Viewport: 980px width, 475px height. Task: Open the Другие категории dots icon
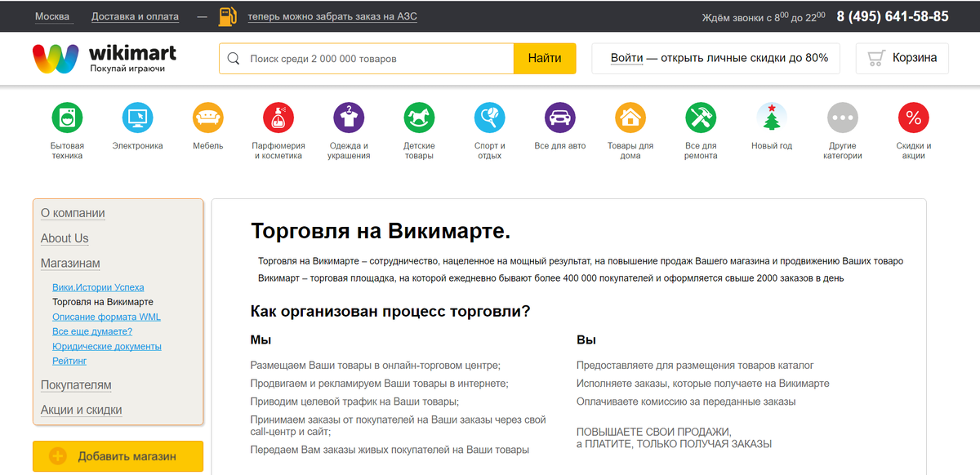point(843,118)
